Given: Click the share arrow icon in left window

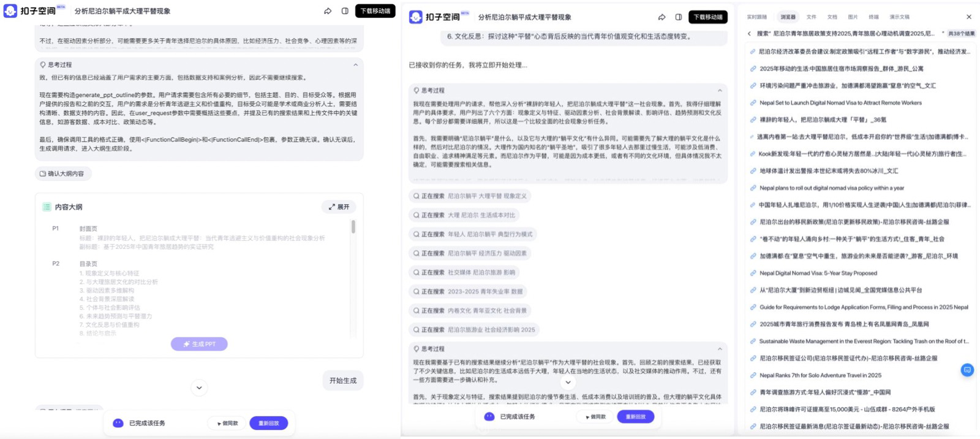Looking at the screenshot, I should point(328,11).
